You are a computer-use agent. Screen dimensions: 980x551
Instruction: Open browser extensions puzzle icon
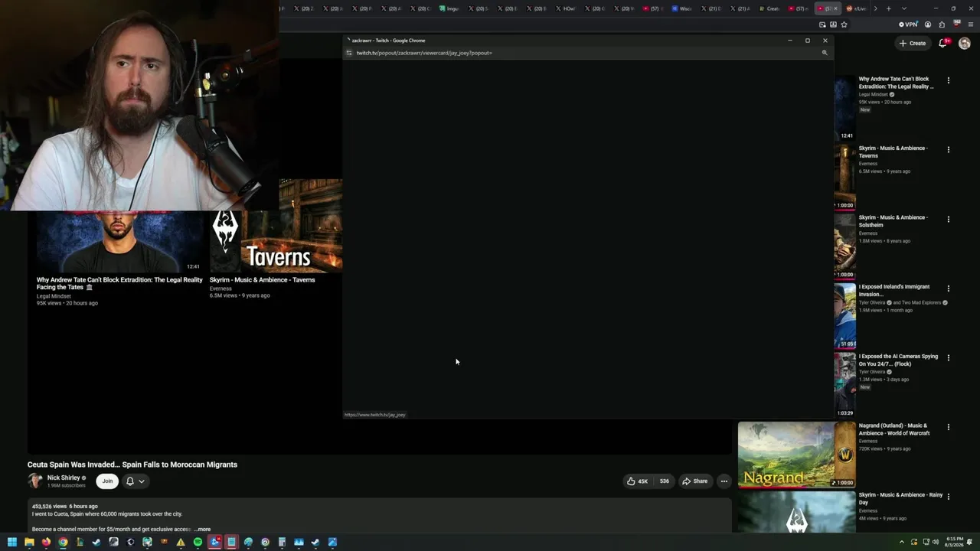[x=942, y=24]
